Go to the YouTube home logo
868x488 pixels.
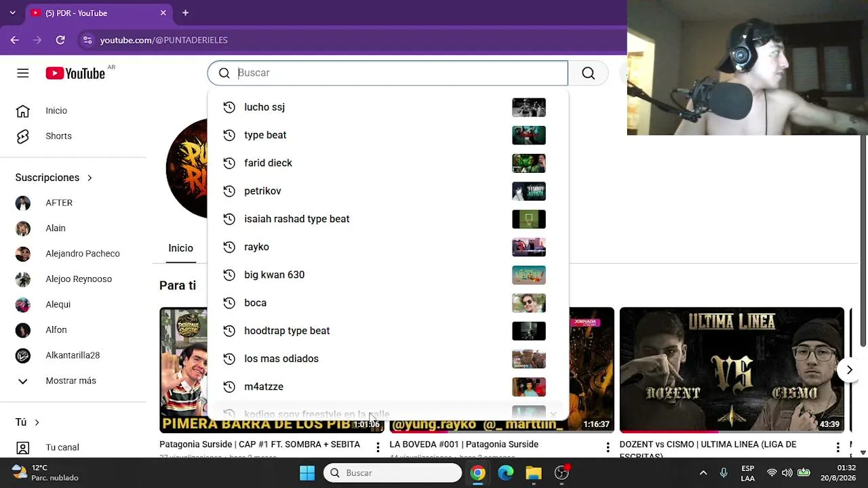click(75, 73)
